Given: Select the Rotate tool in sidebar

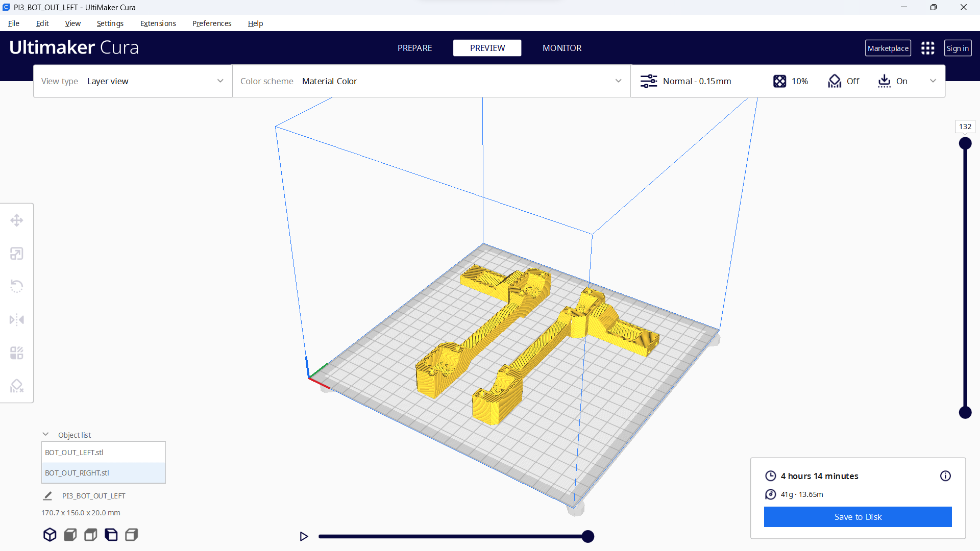Looking at the screenshot, I should 17,286.
